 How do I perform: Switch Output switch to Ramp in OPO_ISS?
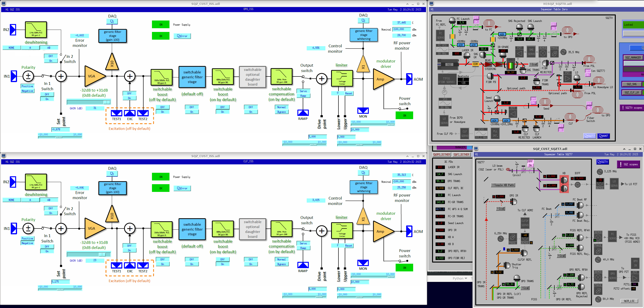point(303,96)
